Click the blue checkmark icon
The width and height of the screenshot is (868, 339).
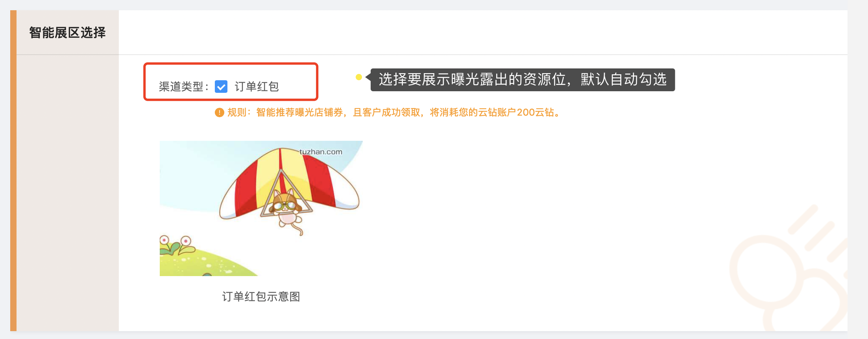pyautogui.click(x=221, y=87)
